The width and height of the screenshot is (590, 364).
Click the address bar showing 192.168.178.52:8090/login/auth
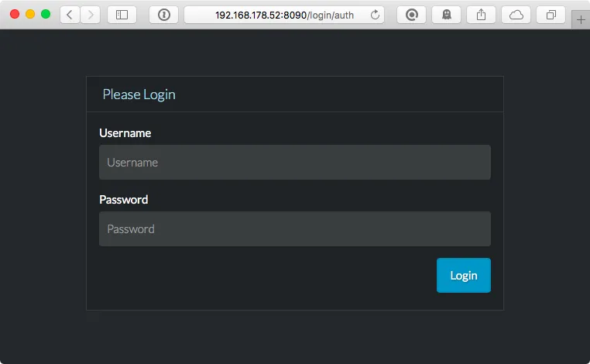pyautogui.click(x=284, y=15)
